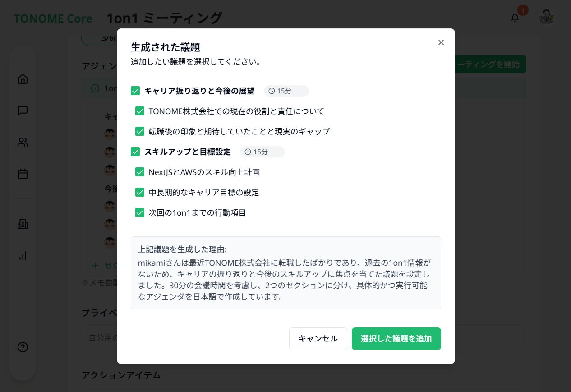Uncheck キャリア振り返りと今後の展望 section checkbox
Viewport: 571px width, 392px height.
click(135, 91)
